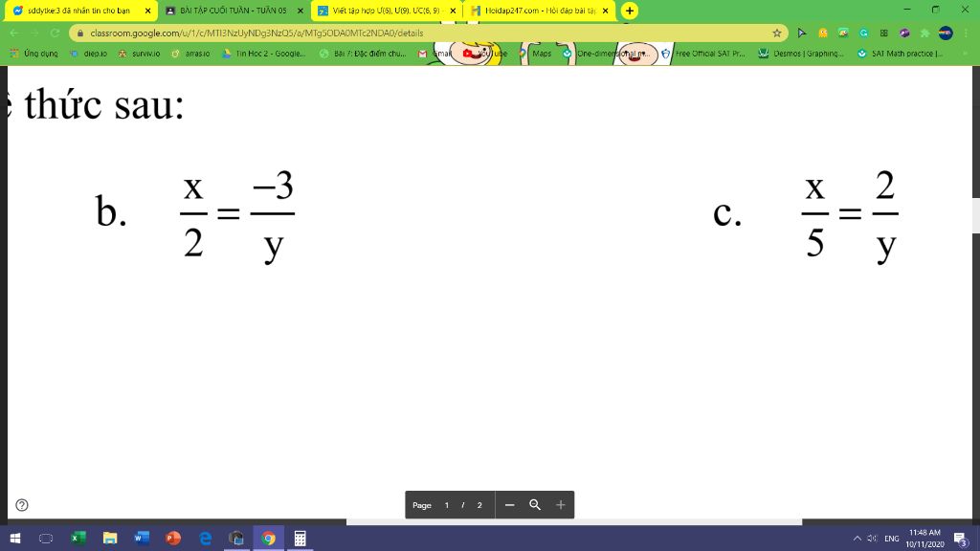Close the 'Viết tập hợp' tab

pos(453,11)
